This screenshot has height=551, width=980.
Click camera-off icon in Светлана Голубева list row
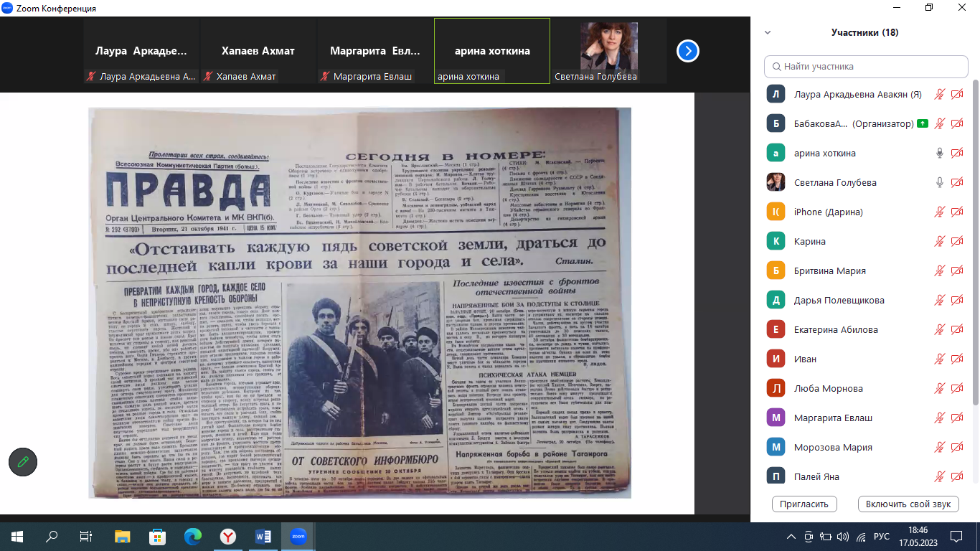point(957,182)
